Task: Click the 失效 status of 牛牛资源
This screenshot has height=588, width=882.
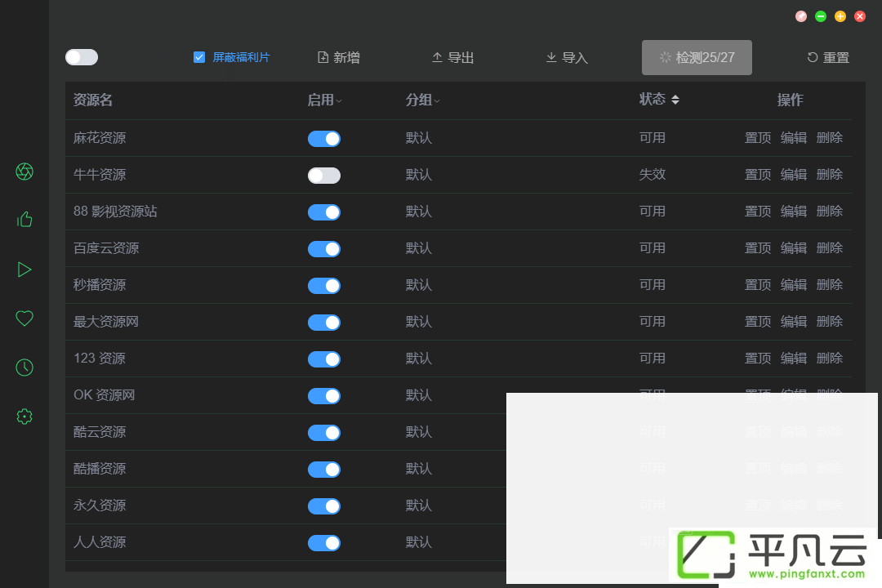Action: pyautogui.click(x=653, y=175)
